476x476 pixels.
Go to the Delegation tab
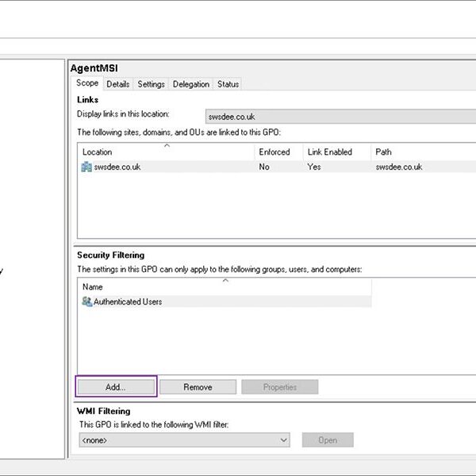tap(191, 84)
